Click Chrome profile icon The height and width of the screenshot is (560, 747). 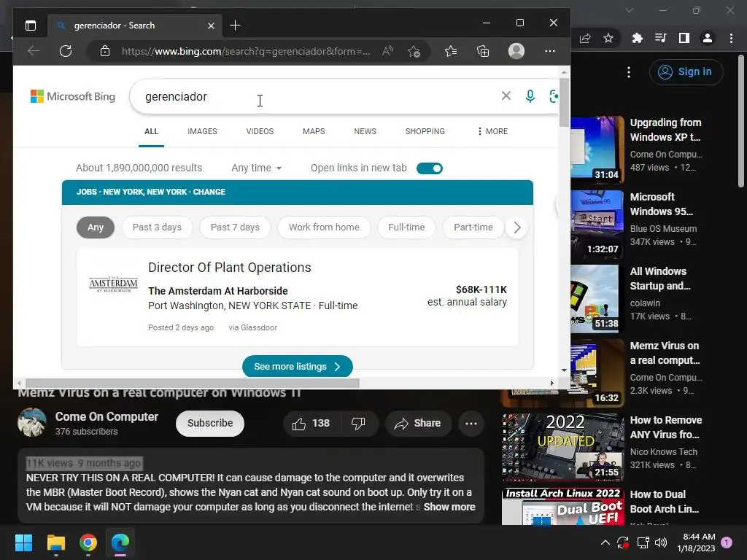coord(708,38)
